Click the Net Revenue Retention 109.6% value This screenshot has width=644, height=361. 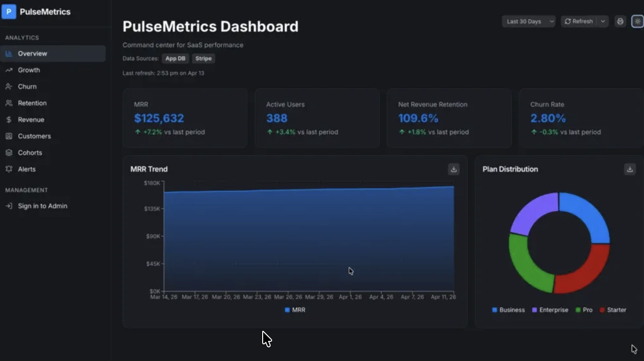point(418,118)
